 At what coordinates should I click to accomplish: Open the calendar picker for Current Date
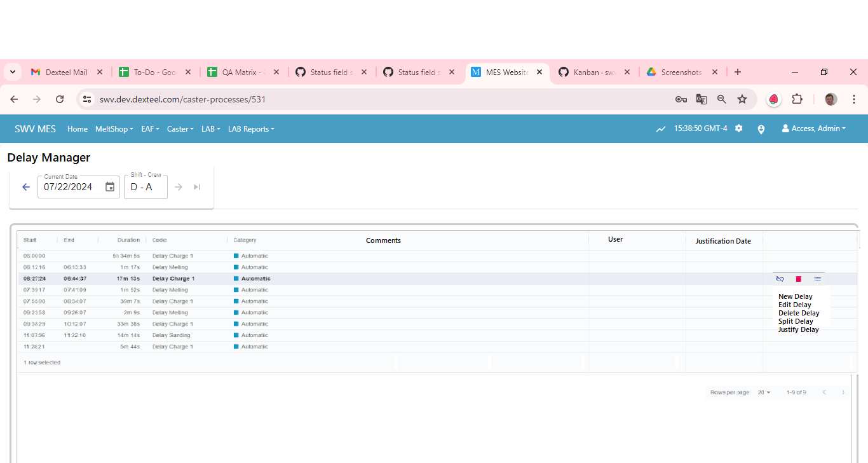click(x=110, y=187)
